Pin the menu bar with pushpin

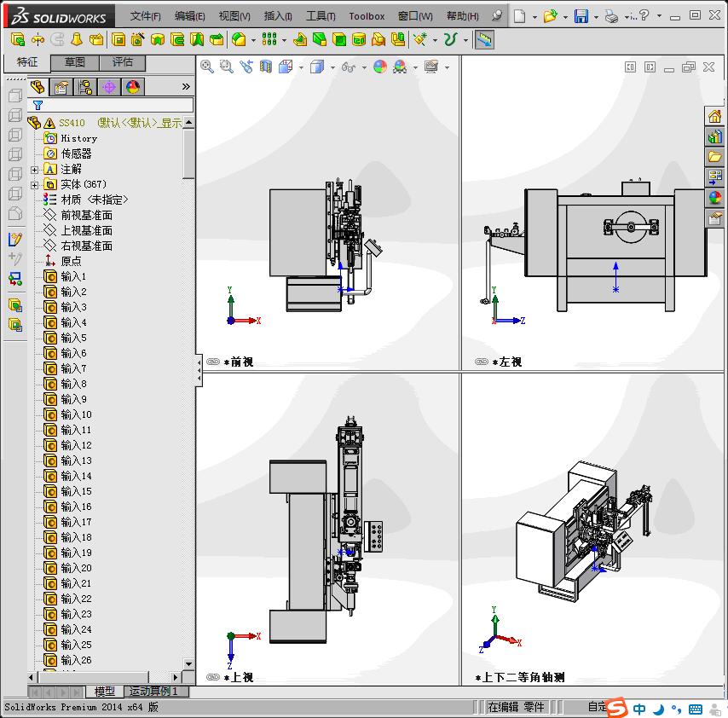(497, 16)
